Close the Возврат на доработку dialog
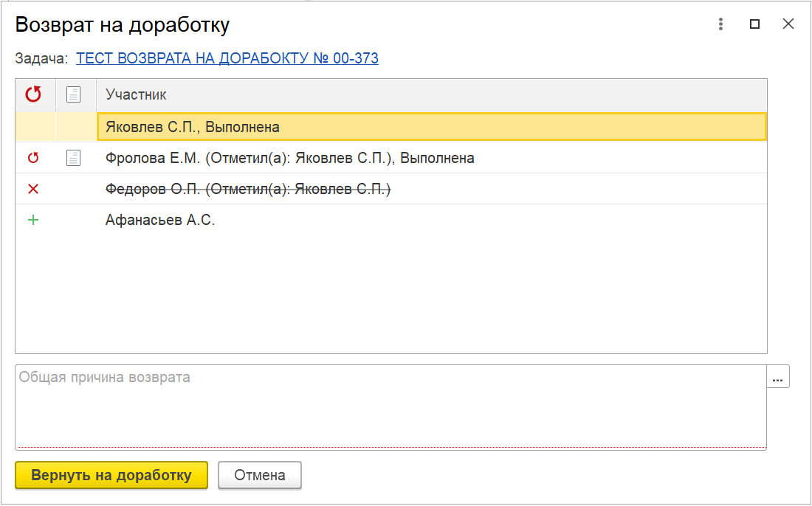 [788, 24]
